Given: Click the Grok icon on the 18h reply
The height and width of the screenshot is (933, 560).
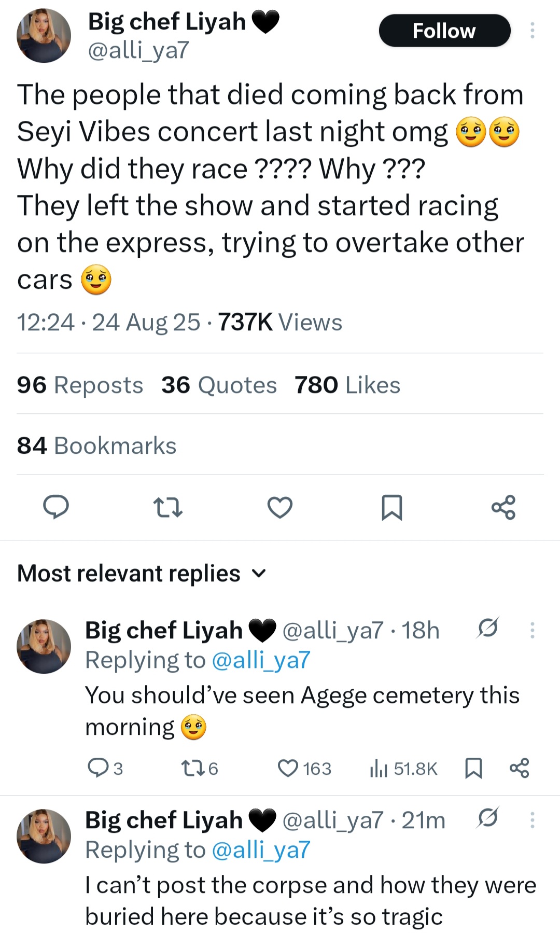Looking at the screenshot, I should tap(488, 628).
